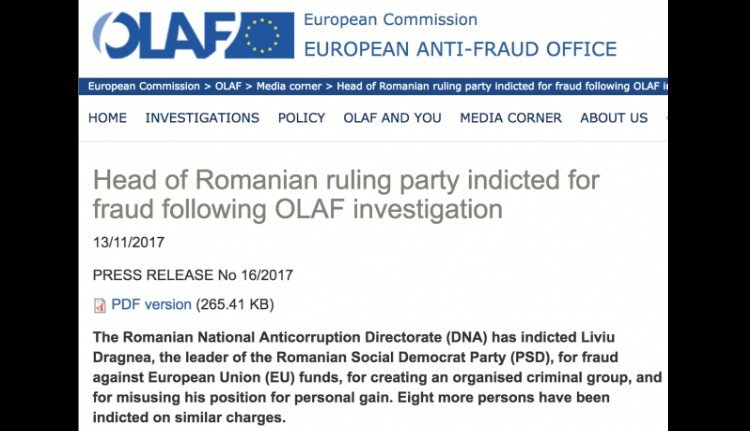Click the red PDF file icon
Image resolution: width=750 pixels, height=431 pixels.
coord(99,305)
